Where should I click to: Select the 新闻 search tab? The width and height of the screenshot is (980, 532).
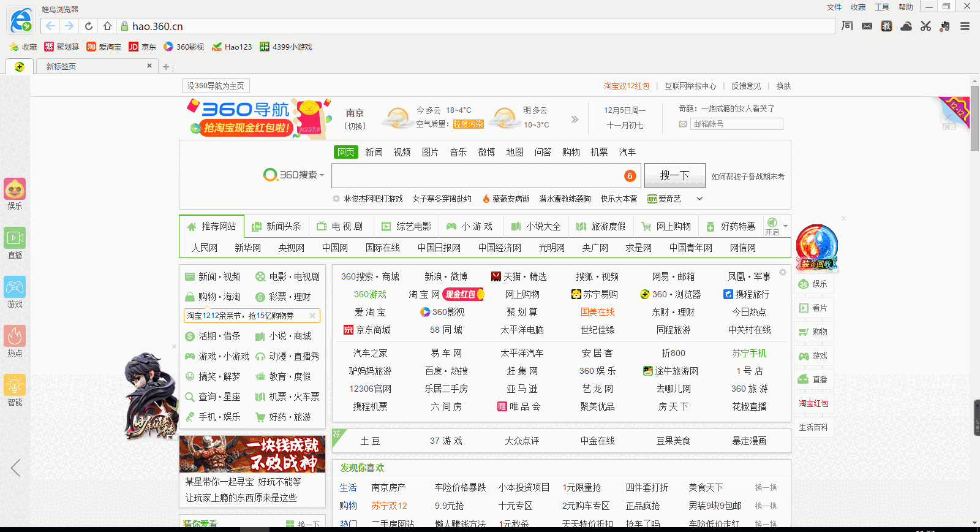tap(374, 152)
